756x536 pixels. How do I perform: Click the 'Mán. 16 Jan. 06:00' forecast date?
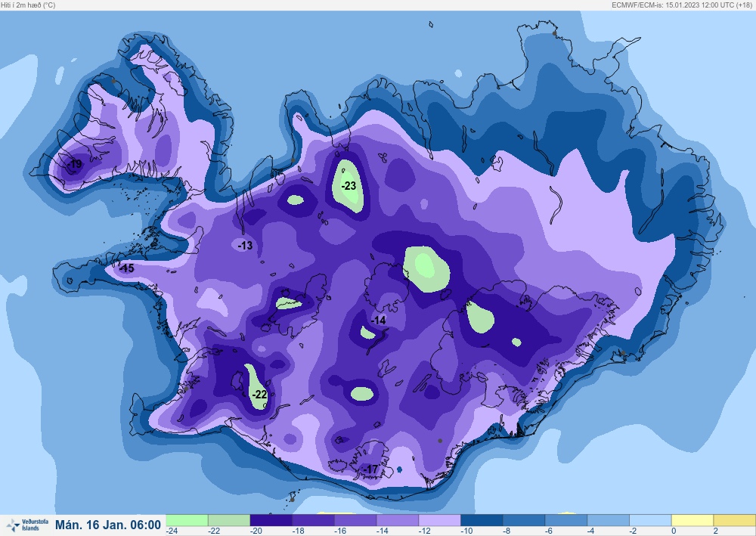[x=108, y=525]
